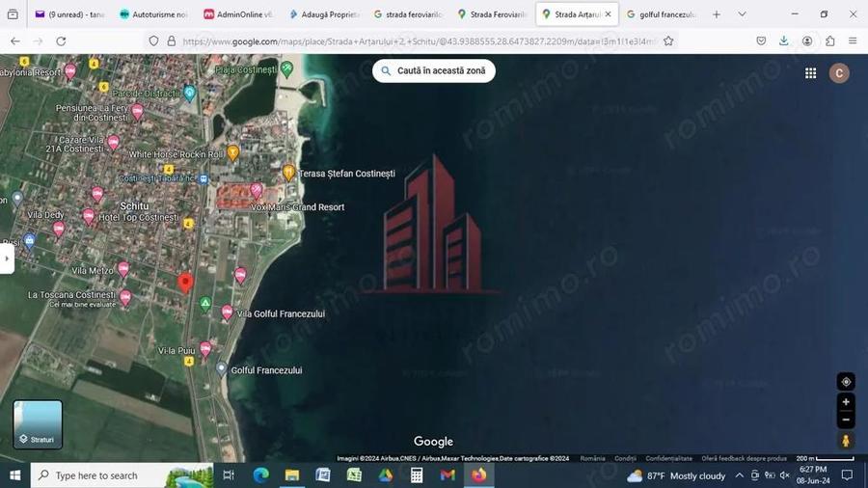
Task: Open the Firefox application menu
Action: pos(853,41)
